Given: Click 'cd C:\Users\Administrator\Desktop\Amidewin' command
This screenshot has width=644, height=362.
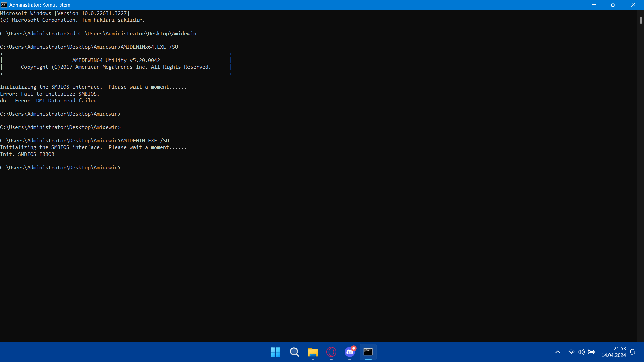Looking at the screenshot, I should pos(133,34).
